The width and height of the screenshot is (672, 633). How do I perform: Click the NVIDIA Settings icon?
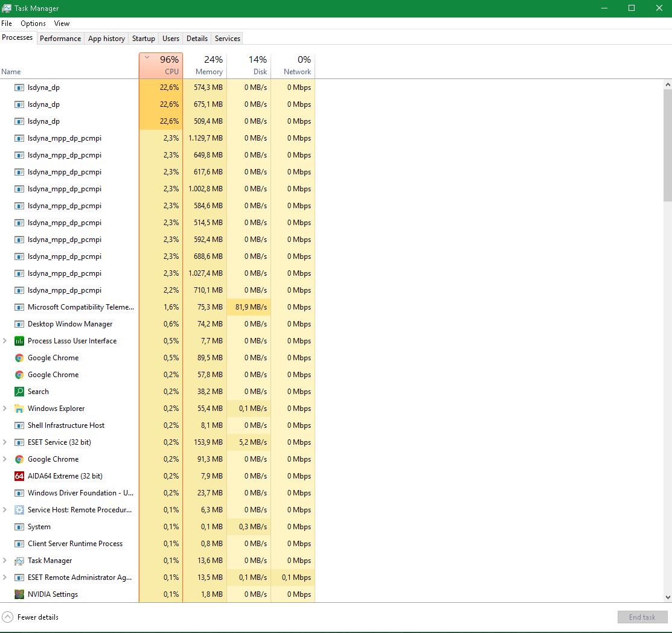(19, 594)
